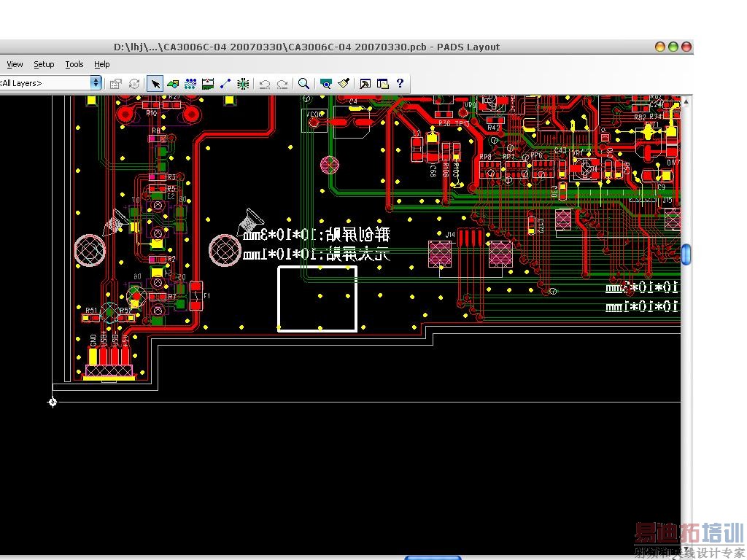Click the Redo arrow icon

(x=282, y=84)
